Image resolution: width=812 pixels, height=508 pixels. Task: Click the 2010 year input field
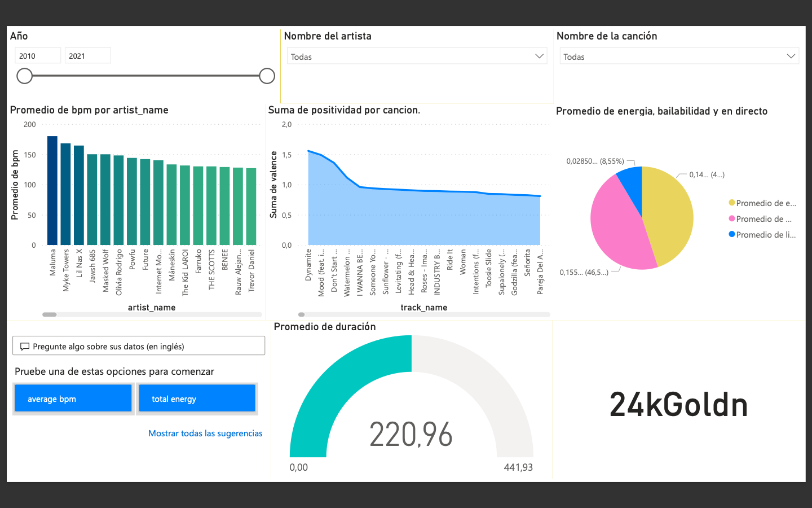click(37, 55)
